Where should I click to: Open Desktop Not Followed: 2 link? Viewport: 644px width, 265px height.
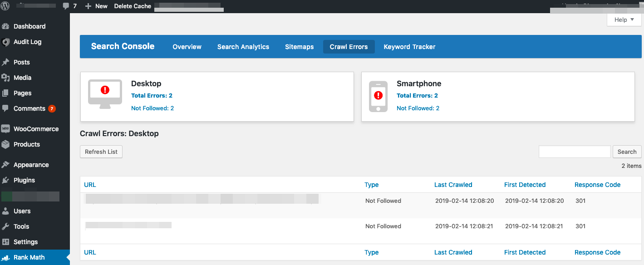pos(152,108)
